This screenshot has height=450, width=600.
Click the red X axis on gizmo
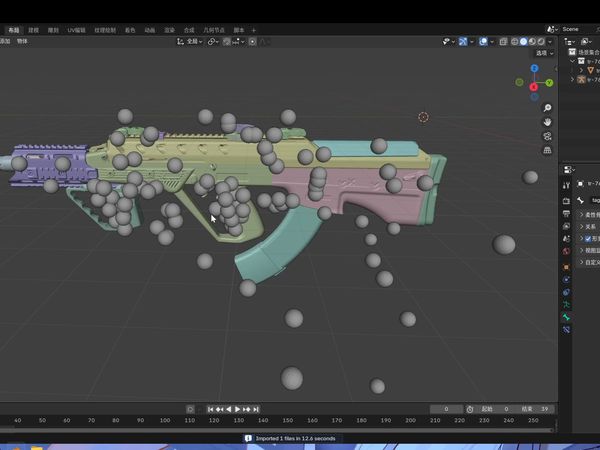click(x=534, y=87)
